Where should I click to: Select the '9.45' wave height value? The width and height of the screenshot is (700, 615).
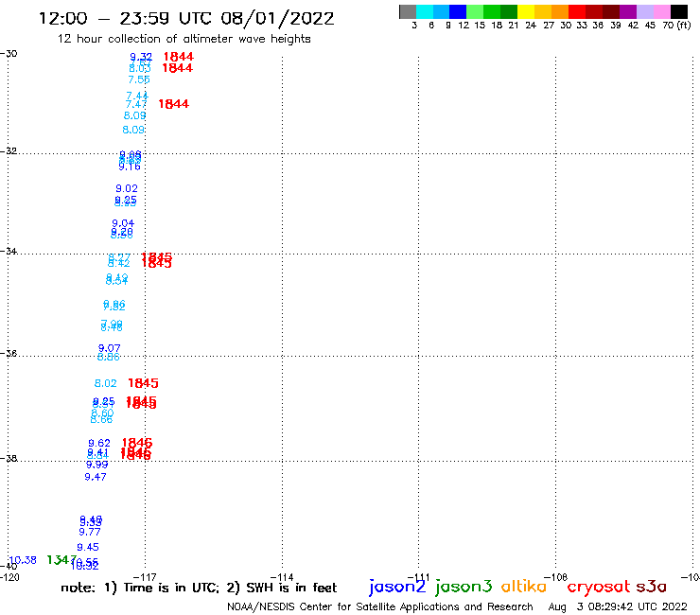click(88, 547)
